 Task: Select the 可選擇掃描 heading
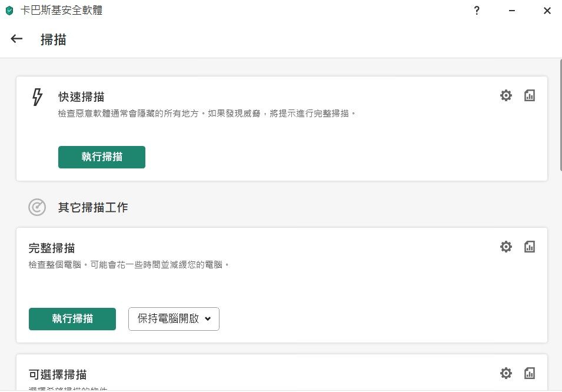pos(57,375)
